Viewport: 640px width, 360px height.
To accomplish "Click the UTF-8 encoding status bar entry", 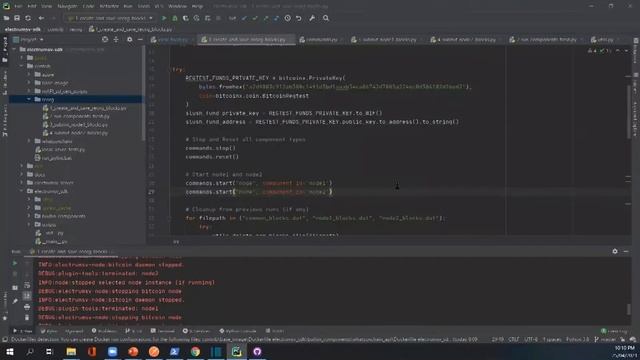I will [531, 340].
